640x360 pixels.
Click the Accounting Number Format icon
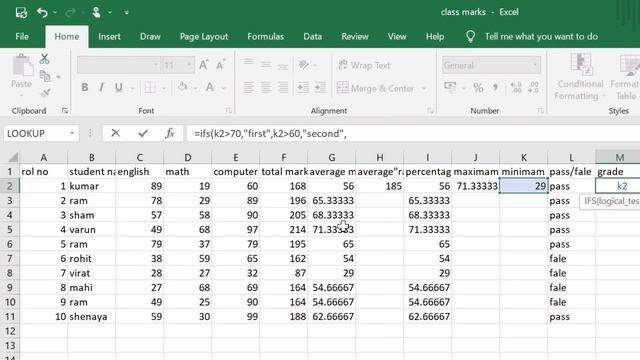click(x=450, y=87)
